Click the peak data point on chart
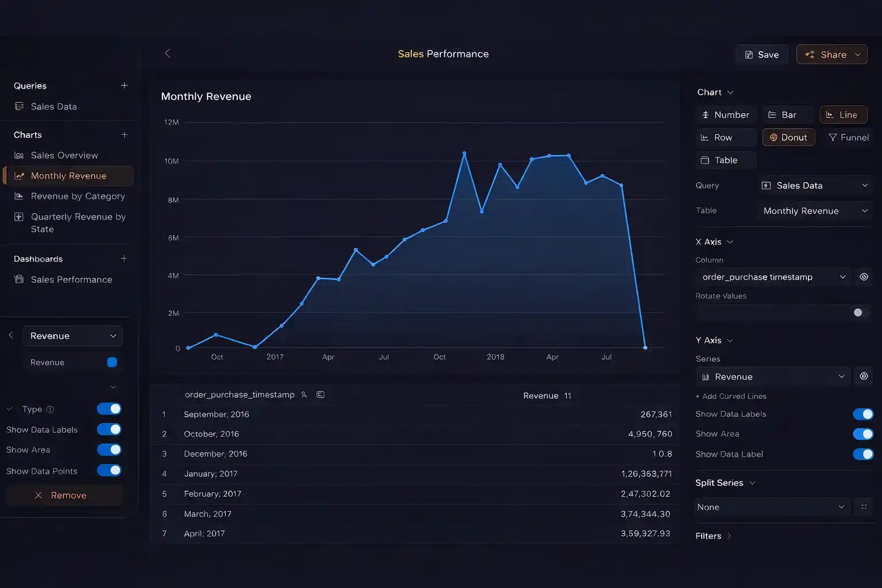882x588 pixels. 465,153
